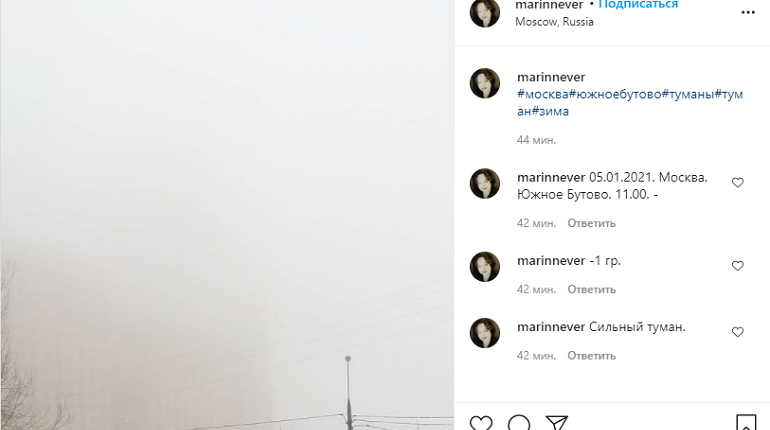
Task: Reply to the '-1 гр.' comment
Action: 591,290
